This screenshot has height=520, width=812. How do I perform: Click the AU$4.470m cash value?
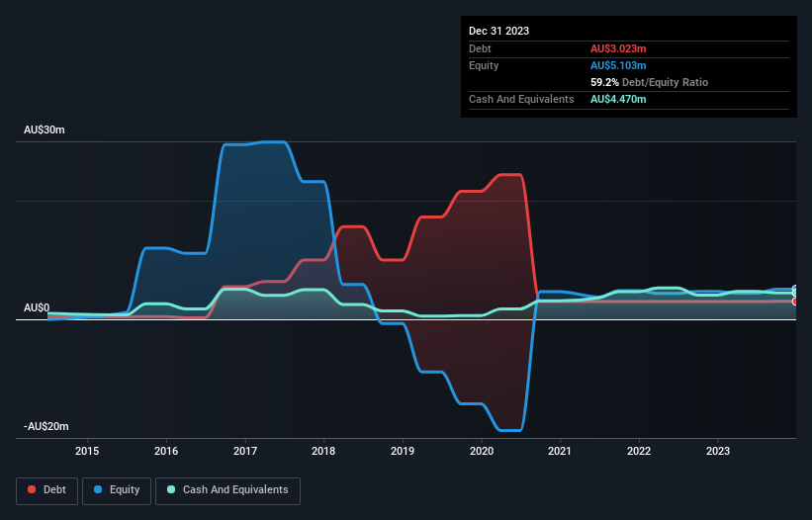click(x=618, y=99)
